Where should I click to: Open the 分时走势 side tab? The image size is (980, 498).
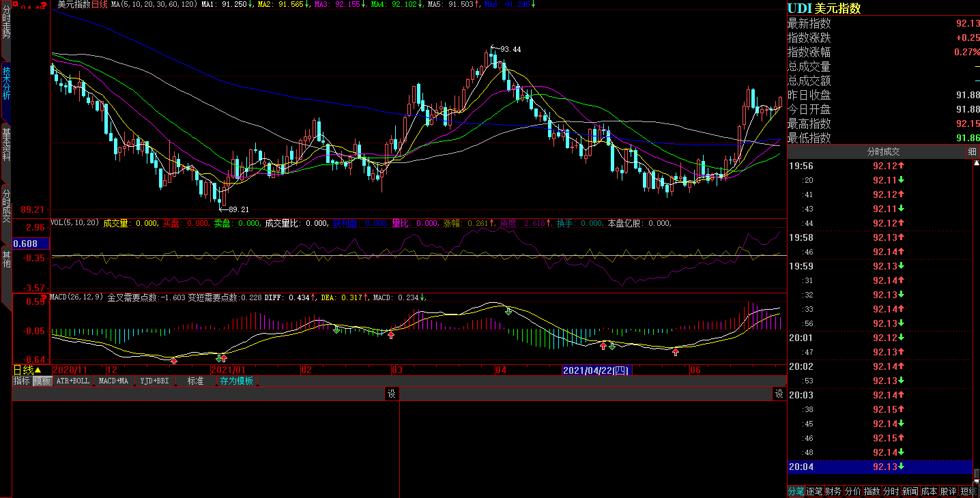tap(6, 24)
